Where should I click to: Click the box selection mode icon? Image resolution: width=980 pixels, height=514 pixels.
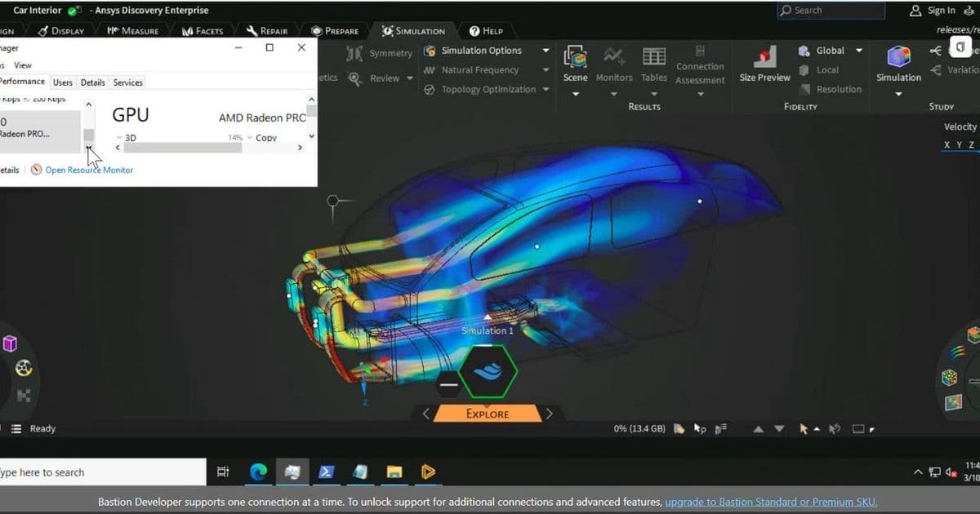pos(858,428)
